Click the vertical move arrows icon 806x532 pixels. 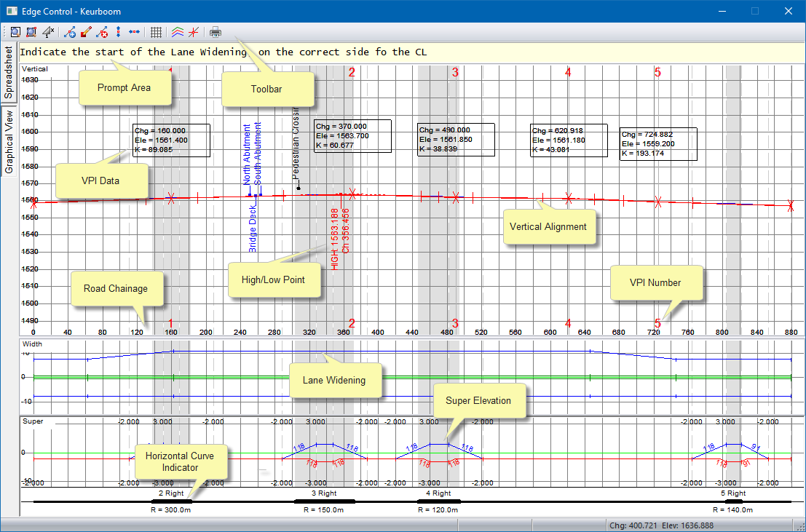119,32
